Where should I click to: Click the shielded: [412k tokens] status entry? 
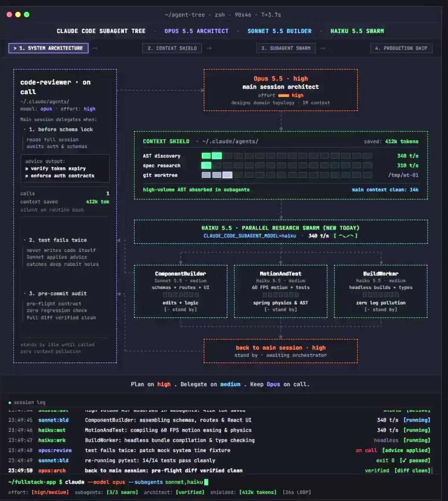[243, 492]
